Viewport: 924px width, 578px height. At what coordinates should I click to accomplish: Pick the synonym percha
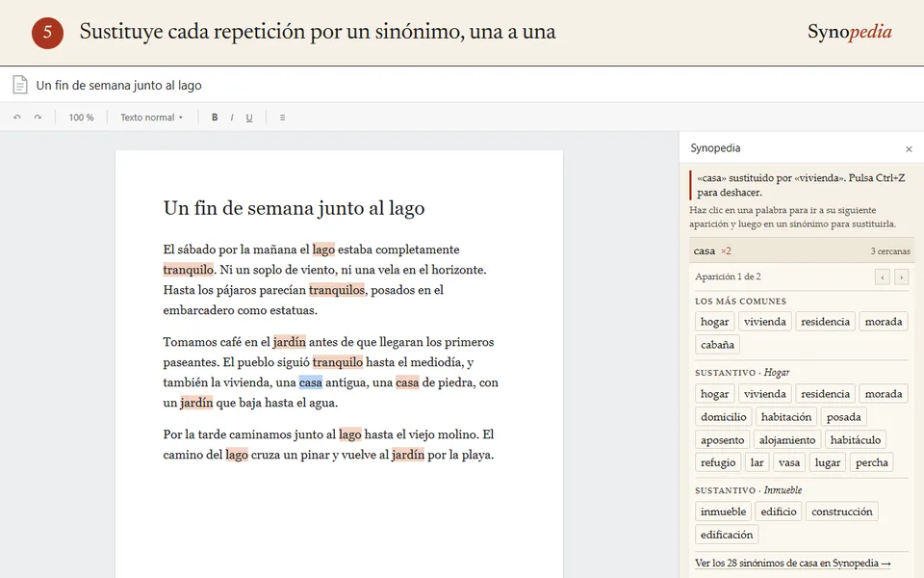[872, 462]
